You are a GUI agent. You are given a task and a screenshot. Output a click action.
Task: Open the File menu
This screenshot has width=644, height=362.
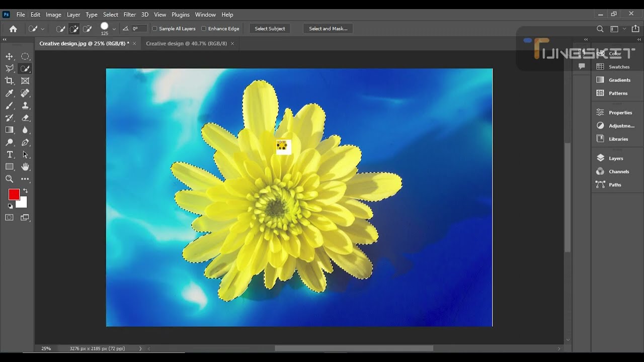[x=21, y=15]
